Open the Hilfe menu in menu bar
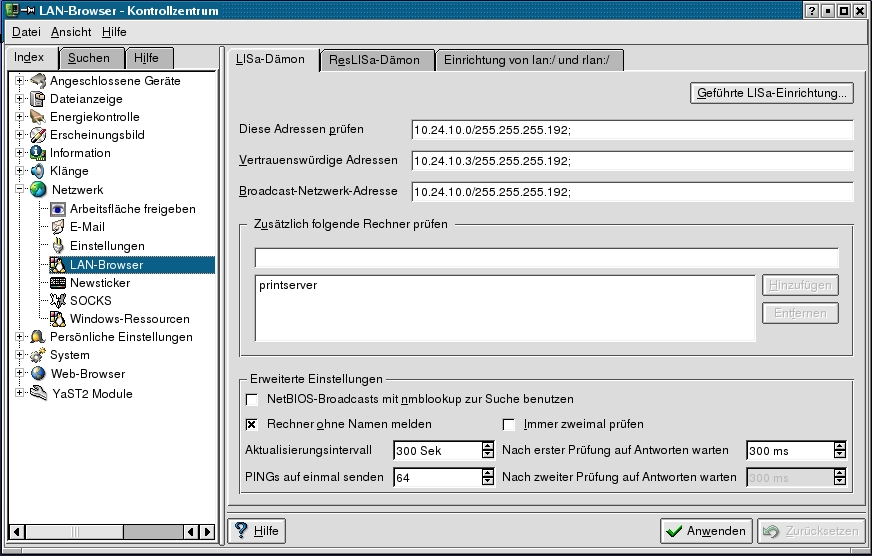Image resolution: width=872 pixels, height=556 pixels. pyautogui.click(x=114, y=32)
